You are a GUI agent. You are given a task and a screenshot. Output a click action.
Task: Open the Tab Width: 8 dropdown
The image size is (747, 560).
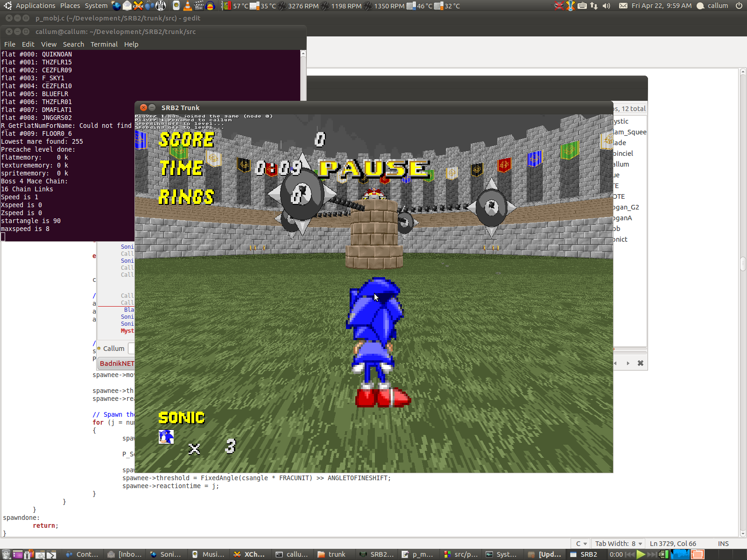tap(619, 544)
